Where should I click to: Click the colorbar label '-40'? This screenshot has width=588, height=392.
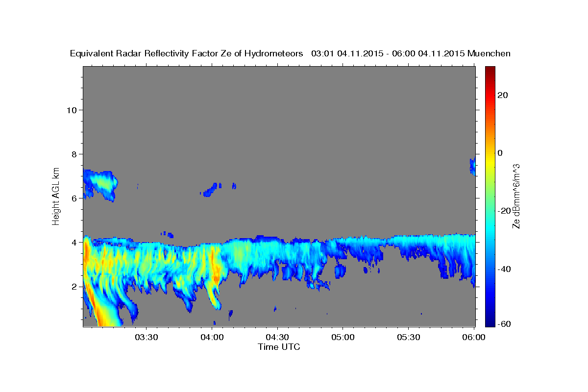(x=505, y=269)
